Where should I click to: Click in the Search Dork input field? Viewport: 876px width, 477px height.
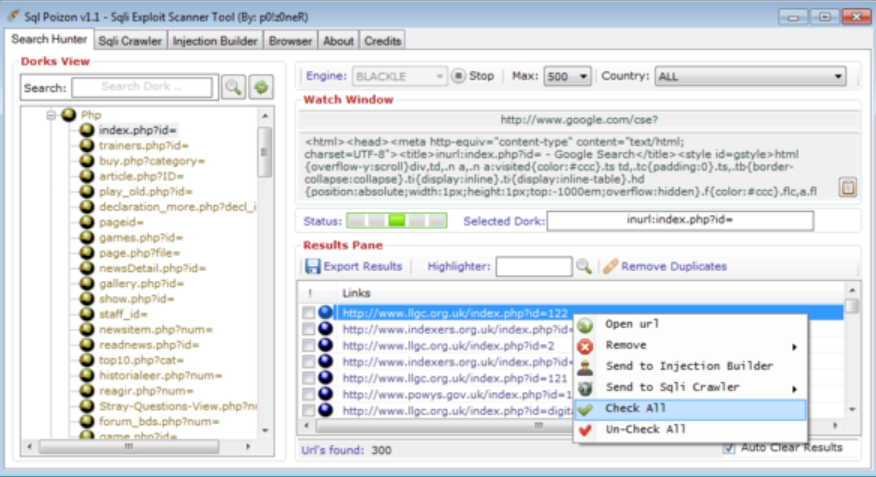[x=142, y=87]
